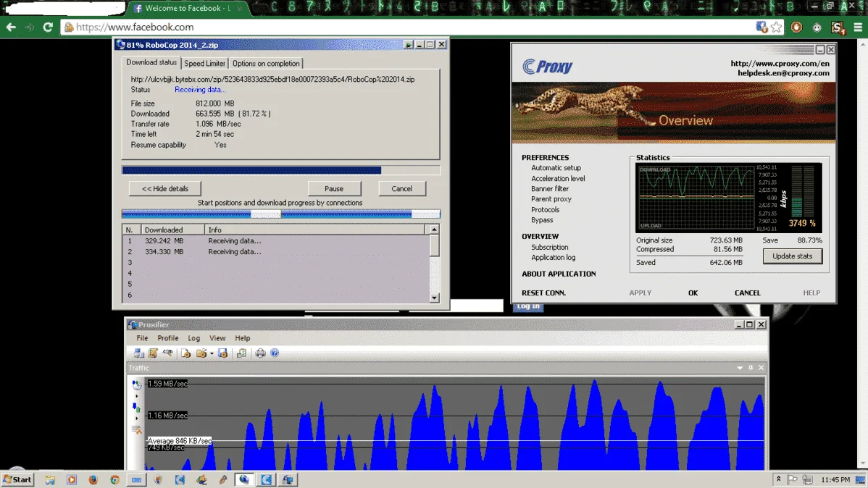868x488 pixels.
Task: Open Subscription in CProxy overview
Action: (550, 248)
